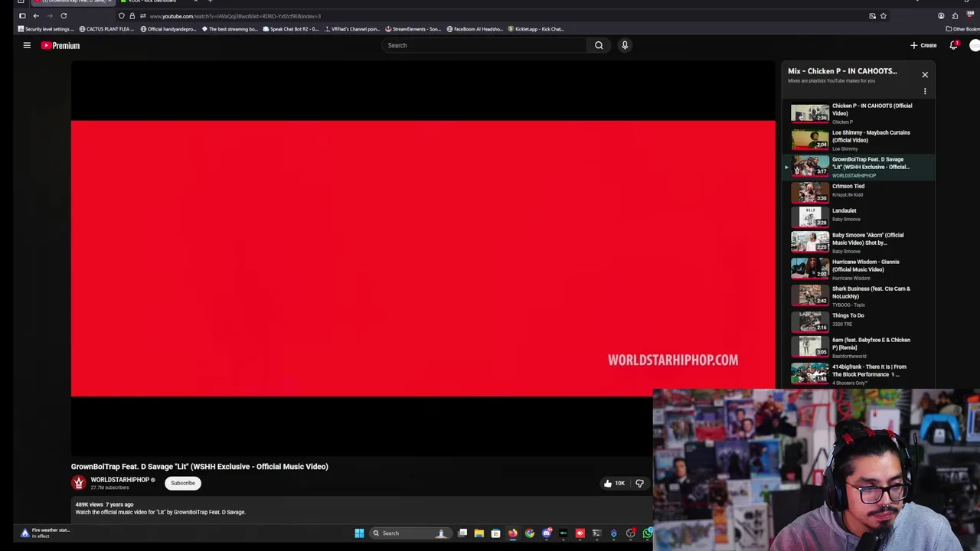Select currently playing GrownBoiTrap playlist item
The height and width of the screenshot is (551, 980).
pos(857,167)
